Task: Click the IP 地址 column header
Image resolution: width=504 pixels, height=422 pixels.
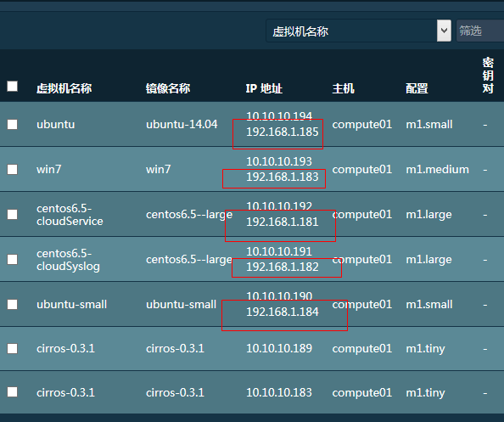Action: [264, 88]
